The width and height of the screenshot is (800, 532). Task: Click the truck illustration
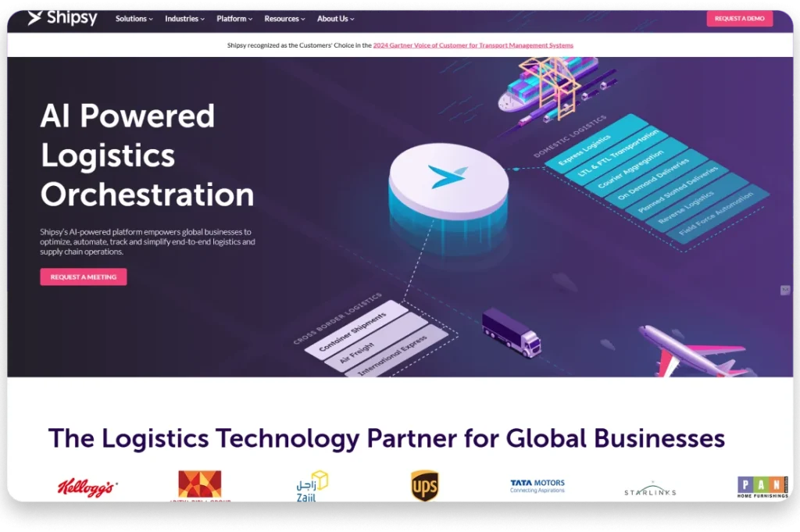[x=511, y=332]
